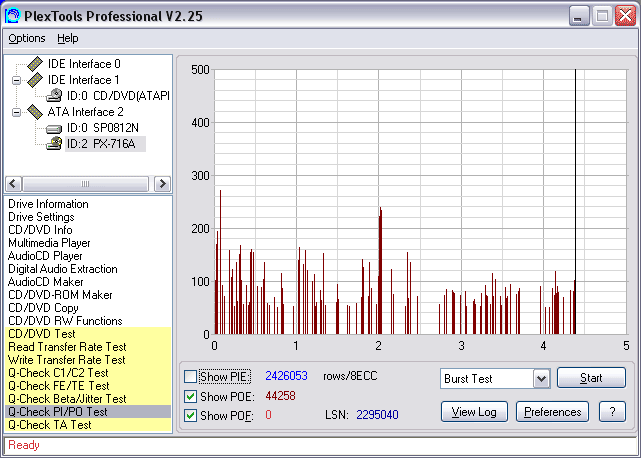Click the tree scrollbar right arrow
Screen dimensions: 641x458
[162, 184]
